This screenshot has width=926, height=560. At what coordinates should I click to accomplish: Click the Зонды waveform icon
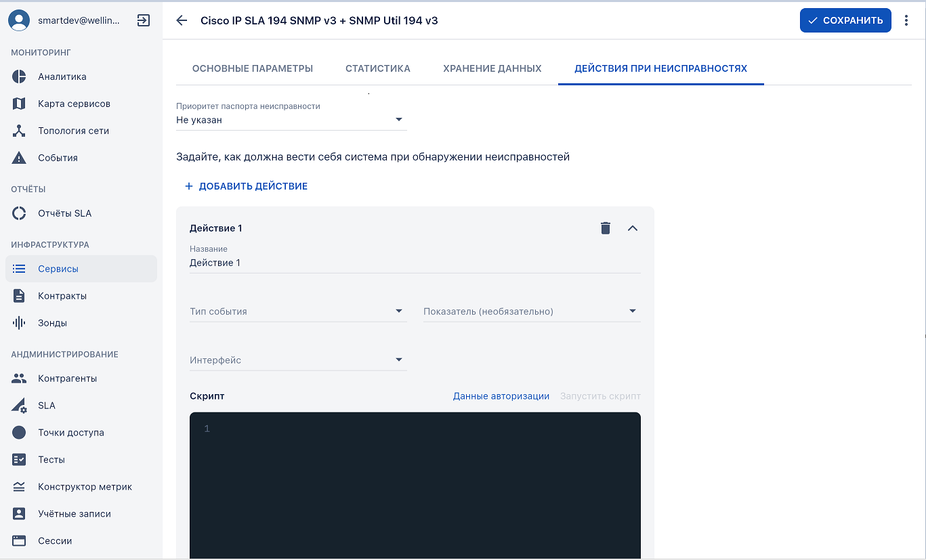click(x=19, y=323)
